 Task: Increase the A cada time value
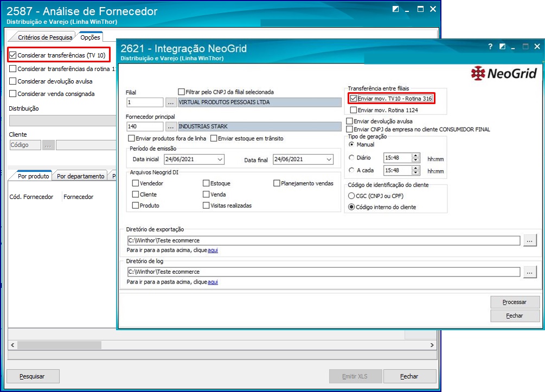(416, 168)
